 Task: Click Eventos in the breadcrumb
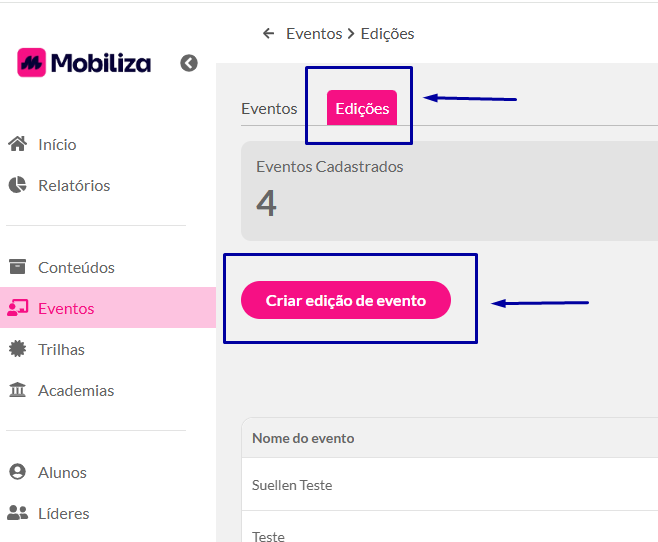(x=314, y=34)
